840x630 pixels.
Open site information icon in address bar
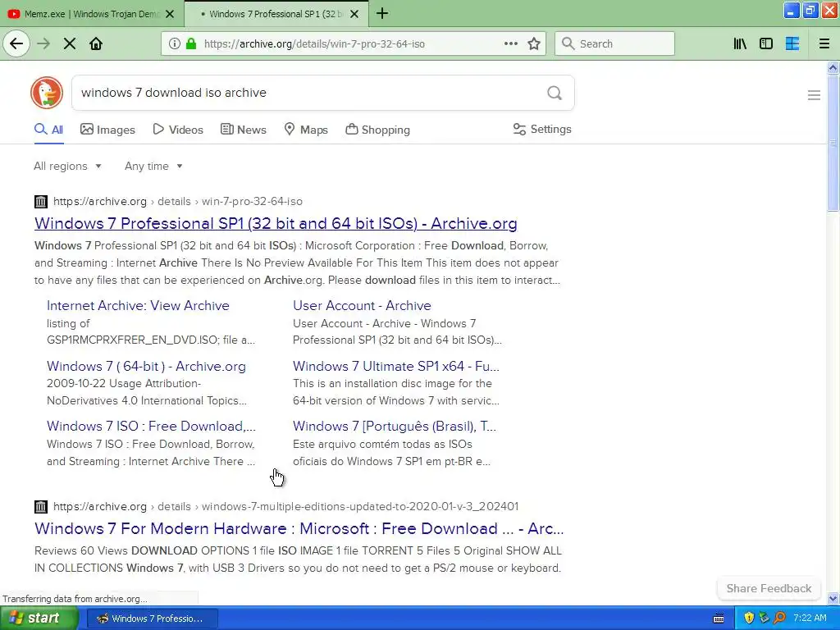174,43
